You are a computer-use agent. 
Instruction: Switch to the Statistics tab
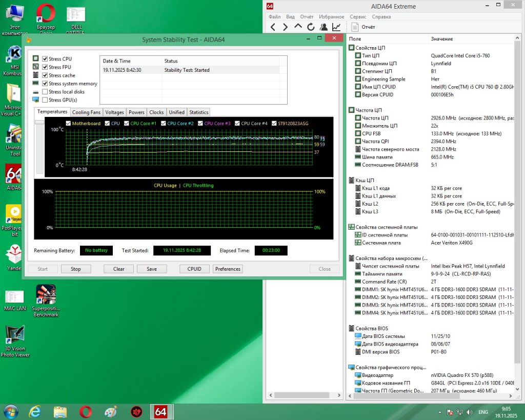click(199, 112)
